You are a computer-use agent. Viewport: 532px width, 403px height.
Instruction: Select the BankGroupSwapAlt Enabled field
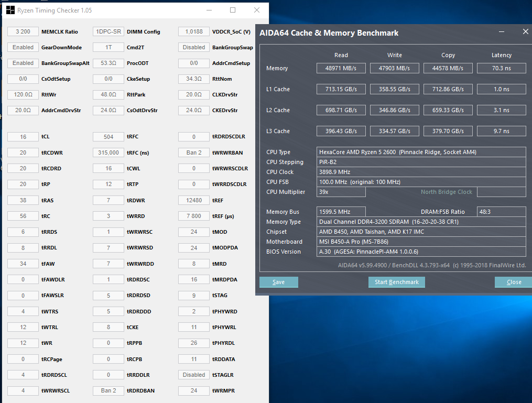pos(23,63)
